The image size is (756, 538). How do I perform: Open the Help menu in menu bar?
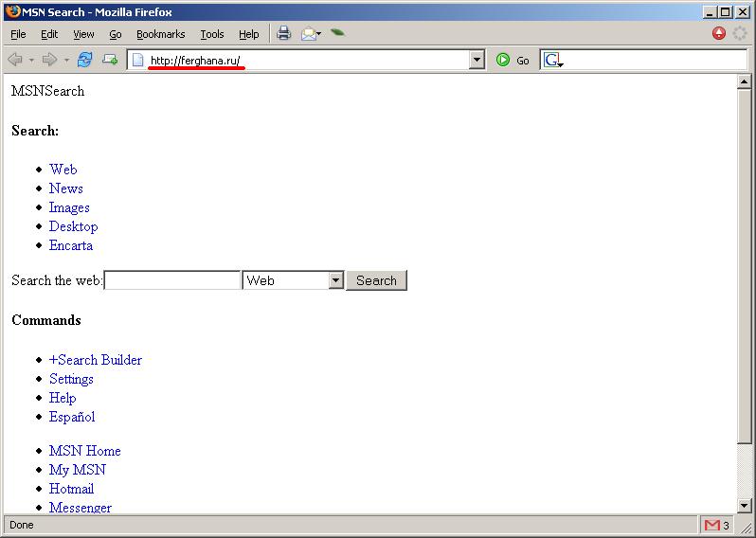(249, 34)
